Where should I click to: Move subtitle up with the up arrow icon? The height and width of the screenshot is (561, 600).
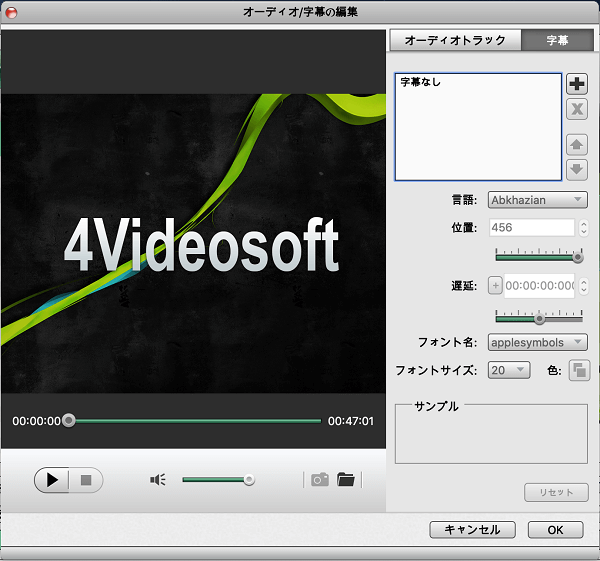click(x=577, y=145)
